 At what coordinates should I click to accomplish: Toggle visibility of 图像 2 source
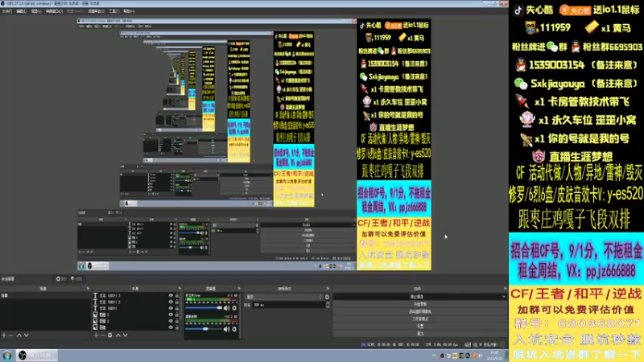(171, 321)
